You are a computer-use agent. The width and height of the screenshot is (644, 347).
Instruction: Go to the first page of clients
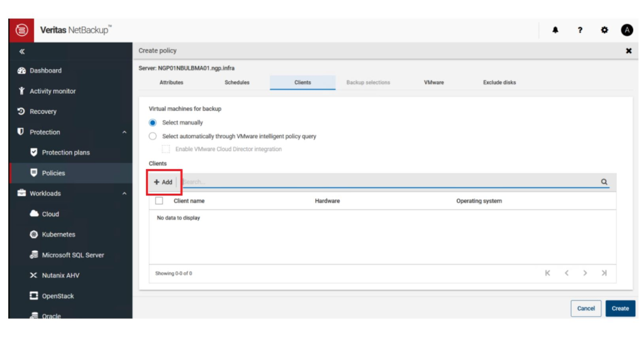(548, 273)
